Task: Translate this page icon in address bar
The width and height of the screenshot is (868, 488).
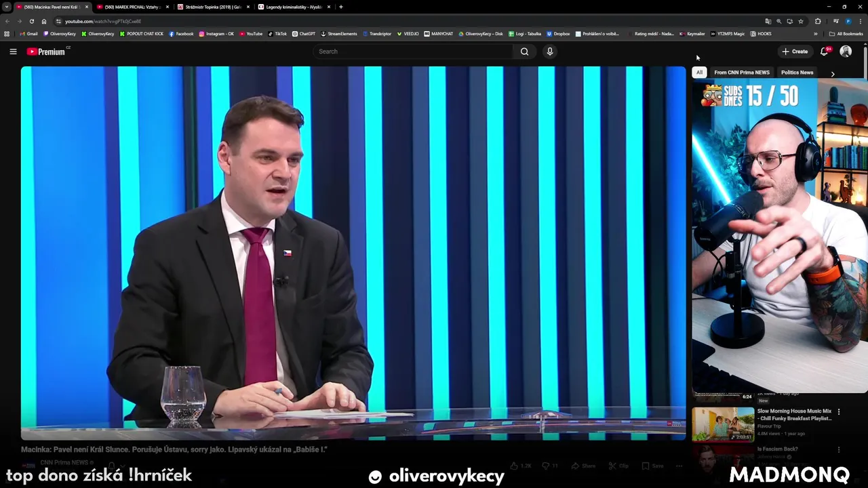Action: [x=768, y=22]
